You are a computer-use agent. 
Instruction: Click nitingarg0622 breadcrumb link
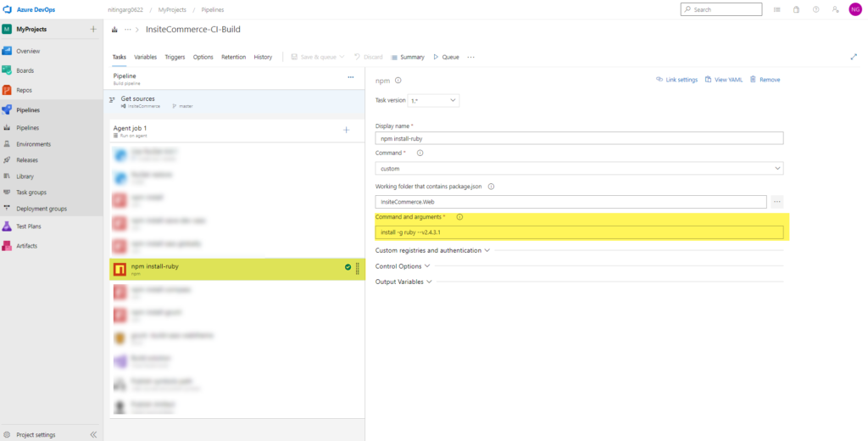125,10
